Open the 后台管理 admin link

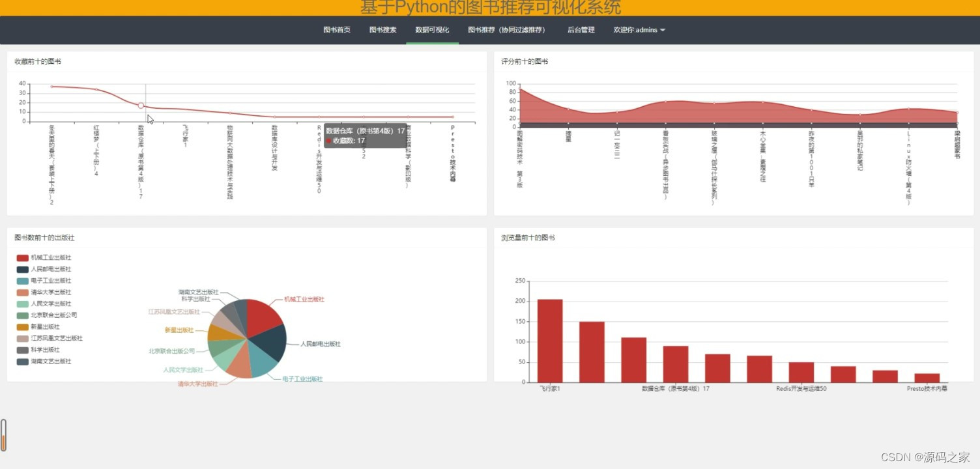[581, 30]
